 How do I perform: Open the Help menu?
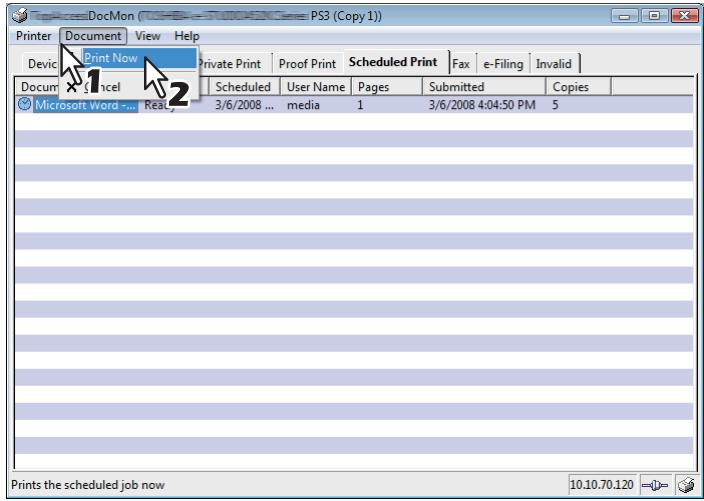[x=187, y=36]
